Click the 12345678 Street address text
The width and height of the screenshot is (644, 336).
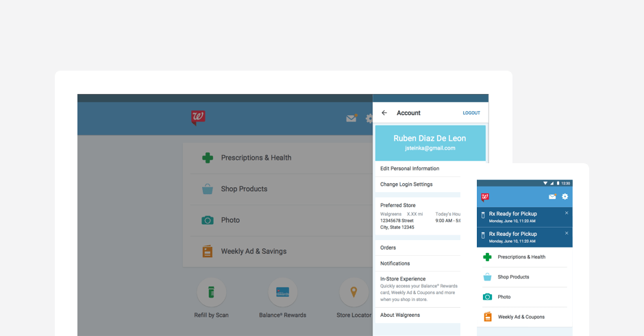click(x=397, y=221)
